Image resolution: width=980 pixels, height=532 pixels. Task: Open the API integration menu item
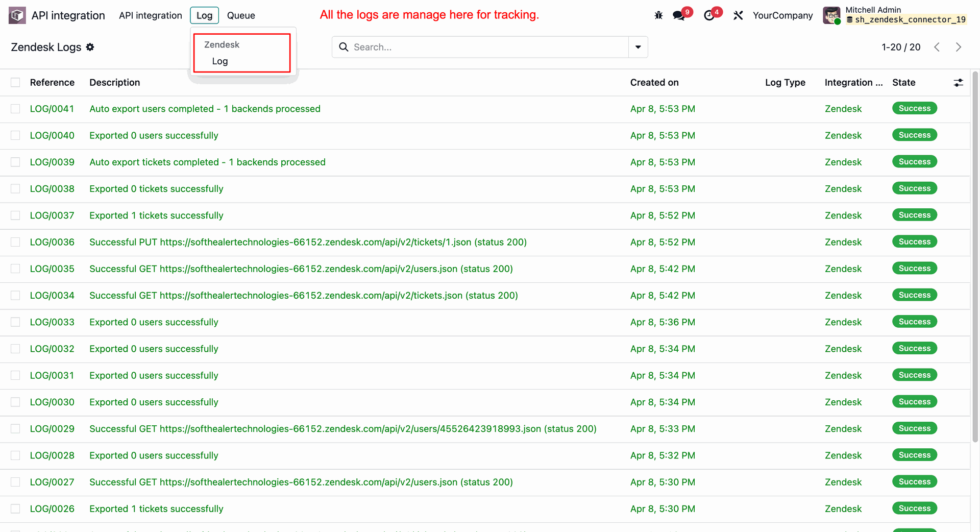[x=150, y=15]
